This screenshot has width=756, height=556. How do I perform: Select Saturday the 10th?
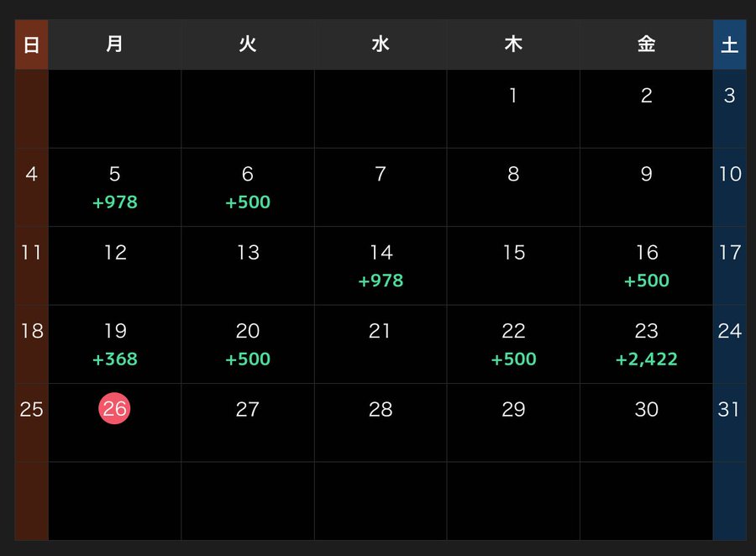pyautogui.click(x=729, y=175)
